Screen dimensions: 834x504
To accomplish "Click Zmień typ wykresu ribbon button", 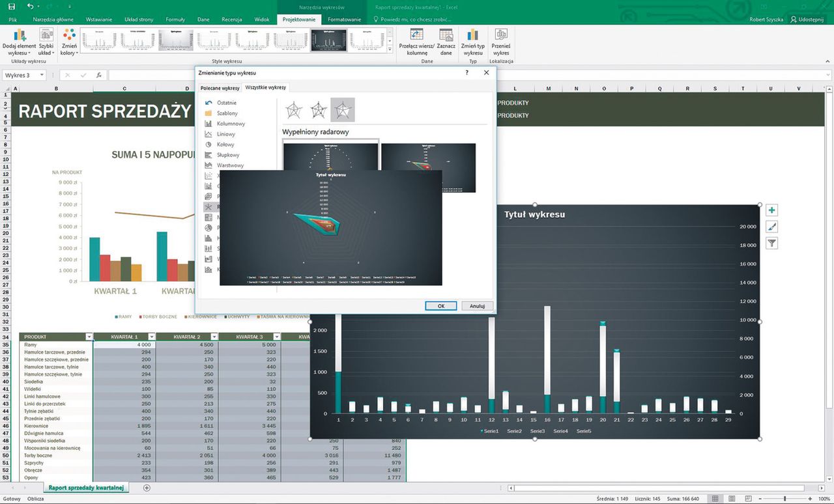I will 473,41.
